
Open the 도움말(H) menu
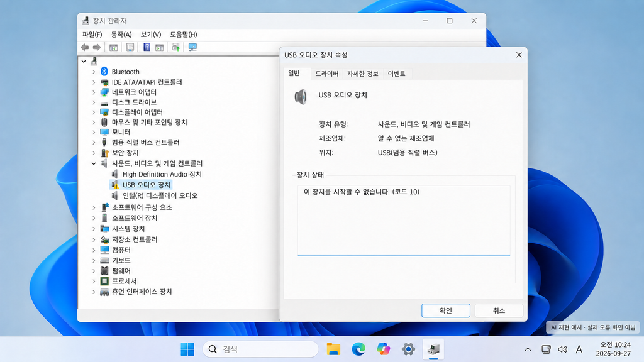pyautogui.click(x=184, y=35)
